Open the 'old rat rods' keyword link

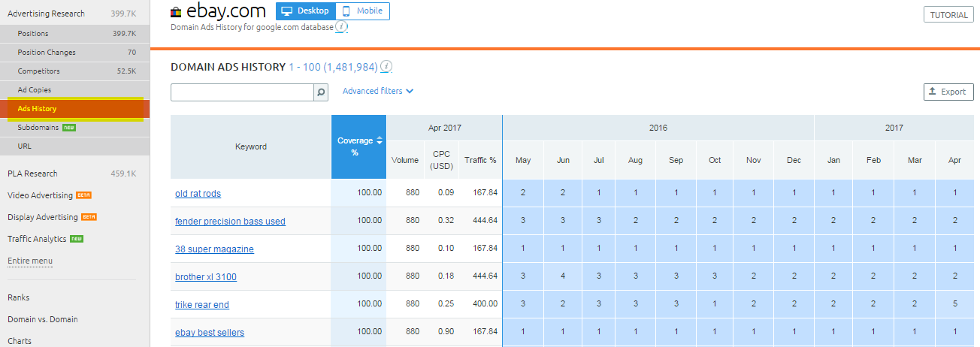click(x=198, y=194)
